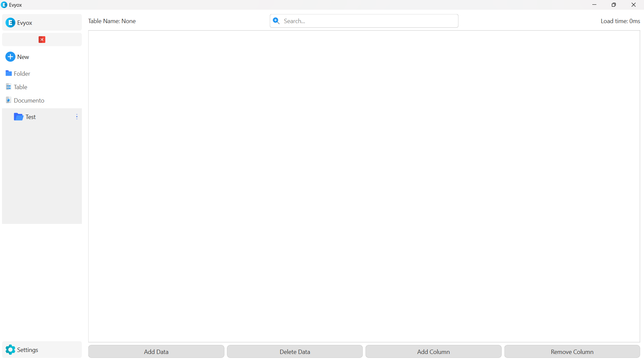Click the Settings gear icon
Viewport: 644px width, 361px height.
click(10, 350)
